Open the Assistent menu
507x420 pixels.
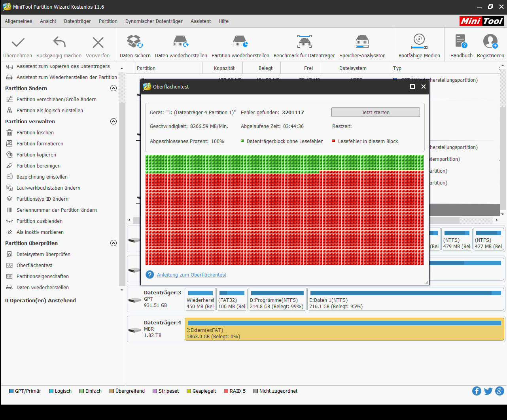[201, 21]
